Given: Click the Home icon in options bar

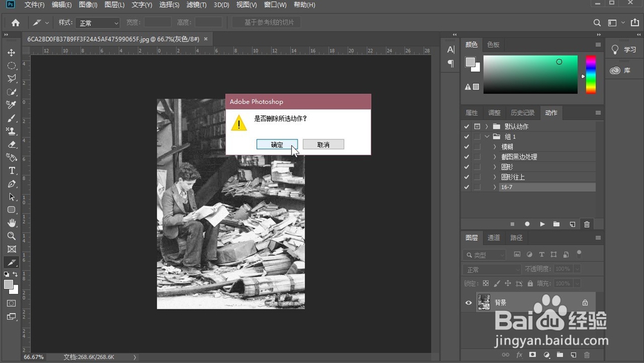Looking at the screenshot, I should 15,23.
